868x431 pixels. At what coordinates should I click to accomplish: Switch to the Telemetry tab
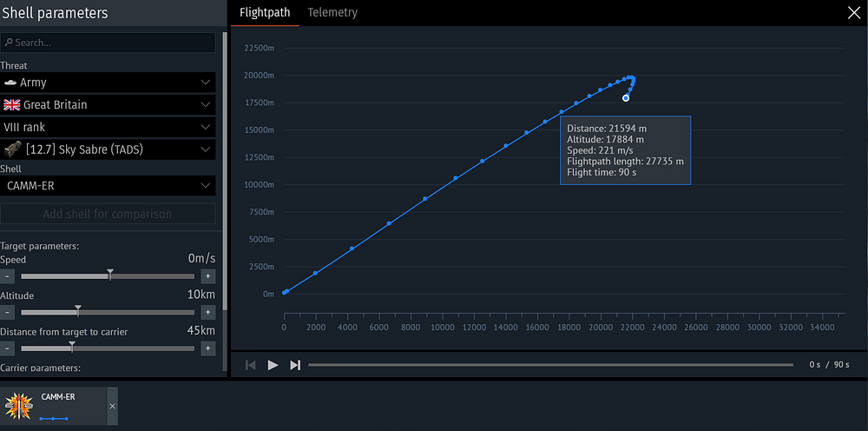[332, 12]
